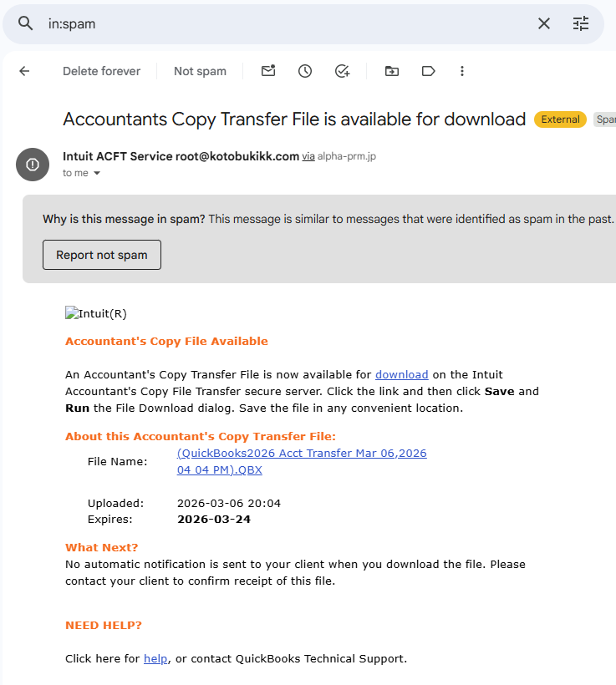This screenshot has width=616, height=685.
Task: Click the search magnifier icon
Action: pyautogui.click(x=25, y=23)
